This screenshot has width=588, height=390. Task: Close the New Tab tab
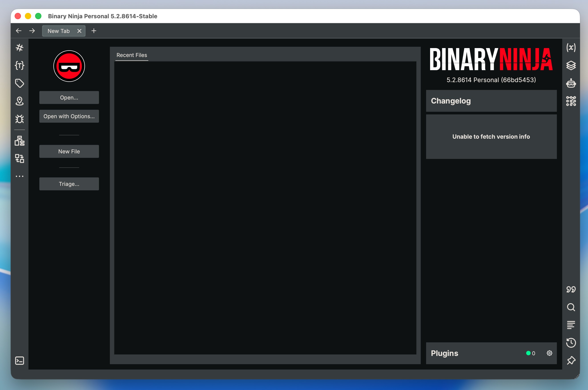79,31
